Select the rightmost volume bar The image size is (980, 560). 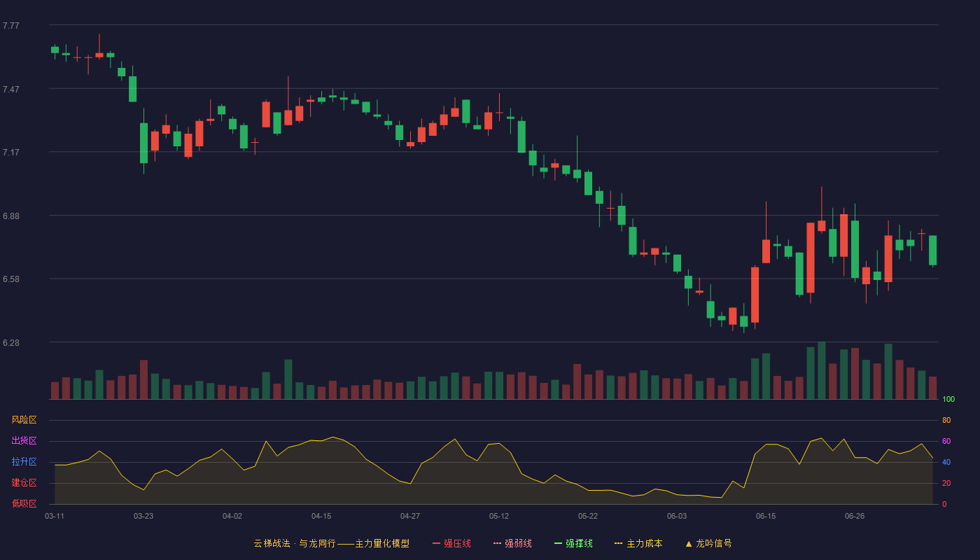click(x=932, y=388)
